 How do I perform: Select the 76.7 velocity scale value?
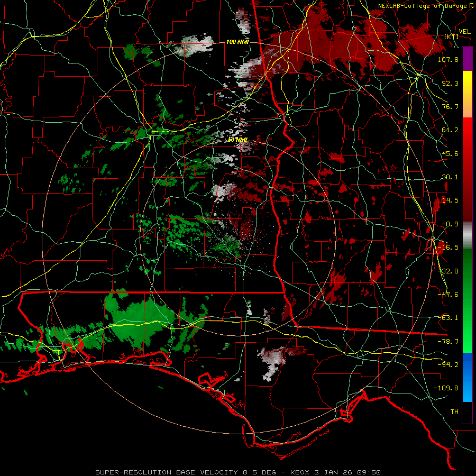450,106
